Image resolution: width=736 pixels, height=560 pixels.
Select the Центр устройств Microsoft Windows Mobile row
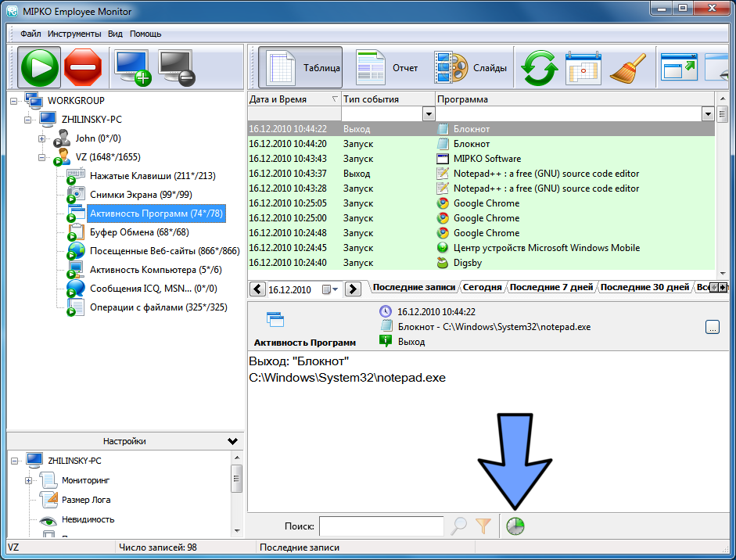pos(481,248)
